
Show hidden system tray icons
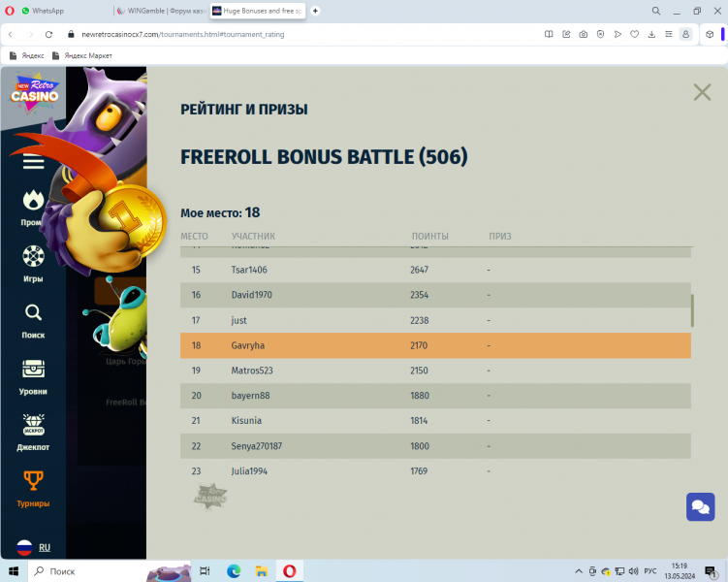click(x=579, y=571)
